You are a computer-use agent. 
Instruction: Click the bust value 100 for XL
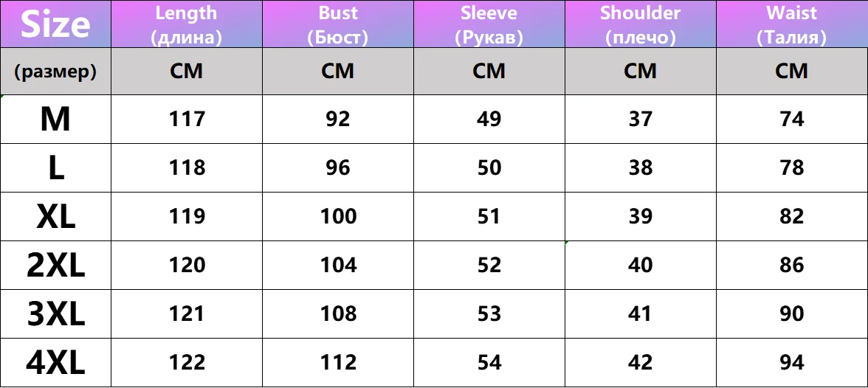click(x=338, y=216)
